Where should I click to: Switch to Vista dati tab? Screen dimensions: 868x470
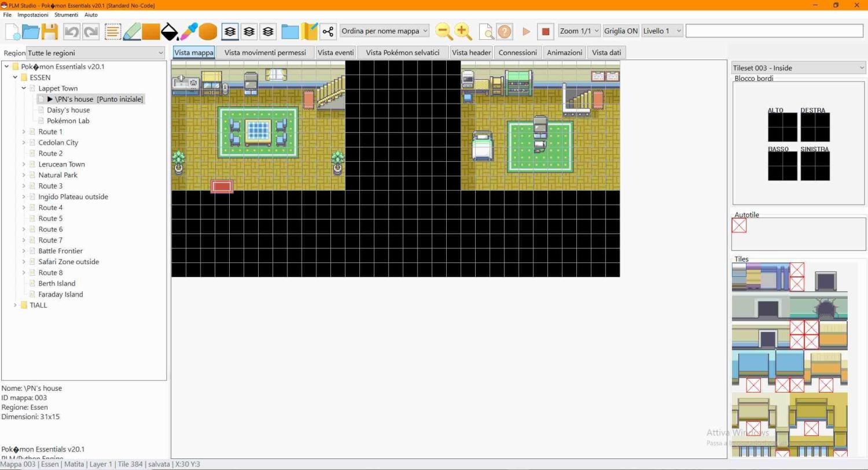coord(606,53)
